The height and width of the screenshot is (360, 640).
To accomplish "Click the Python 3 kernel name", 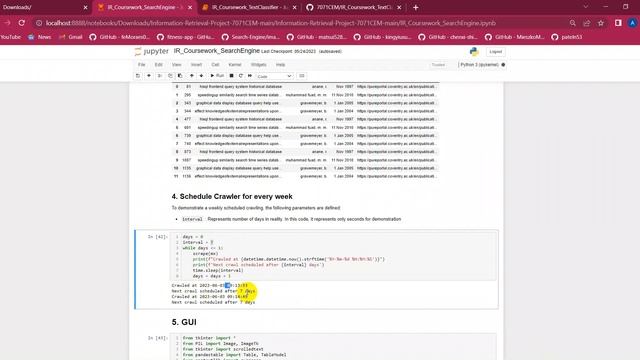I will (480, 65).
